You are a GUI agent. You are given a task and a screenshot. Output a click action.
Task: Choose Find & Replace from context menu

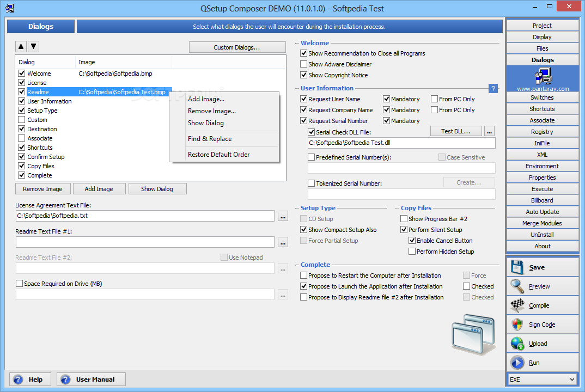click(x=210, y=138)
